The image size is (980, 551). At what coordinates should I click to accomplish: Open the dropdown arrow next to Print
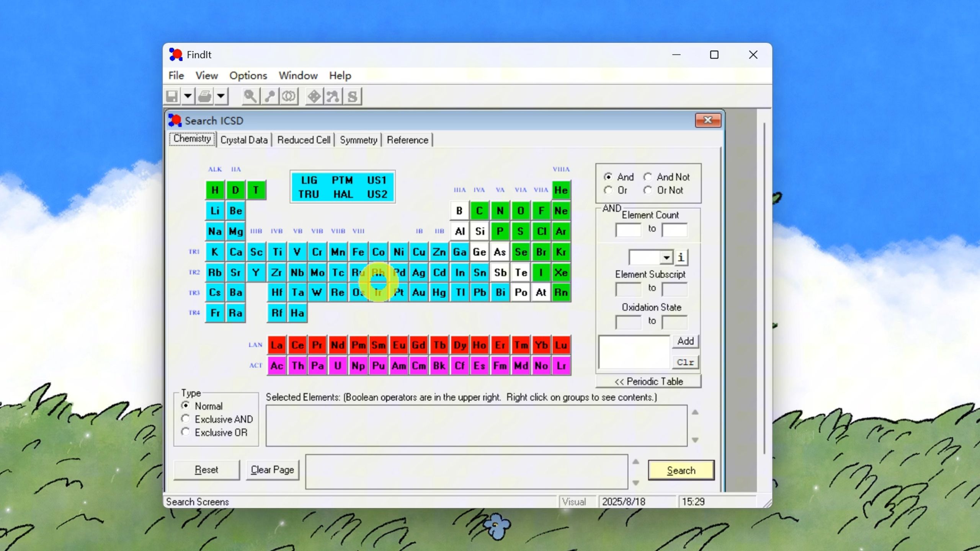[x=221, y=96]
